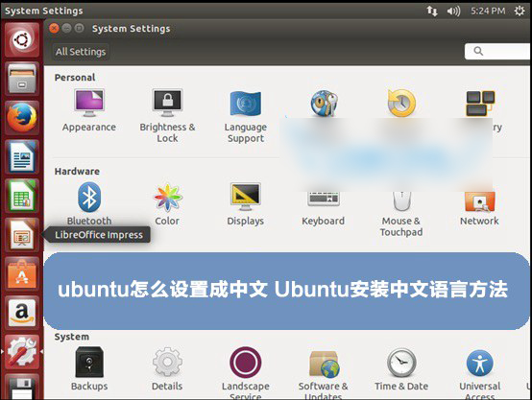
Task: Launch LibreOffice Calc from launcher
Action: pos(22,196)
